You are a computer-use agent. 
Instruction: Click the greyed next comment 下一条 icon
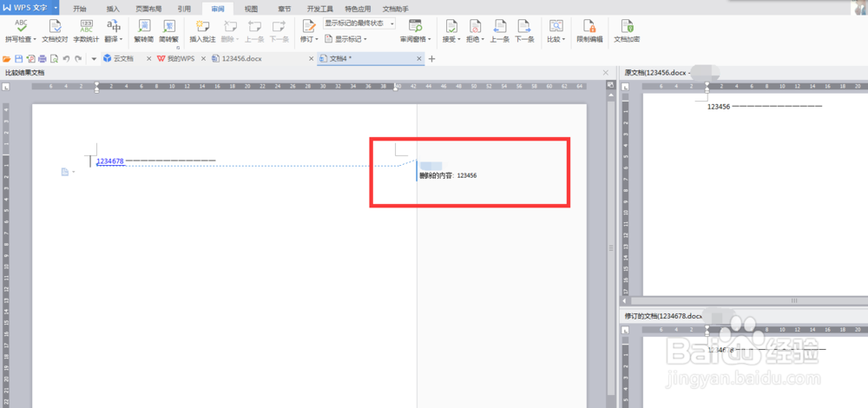click(279, 25)
